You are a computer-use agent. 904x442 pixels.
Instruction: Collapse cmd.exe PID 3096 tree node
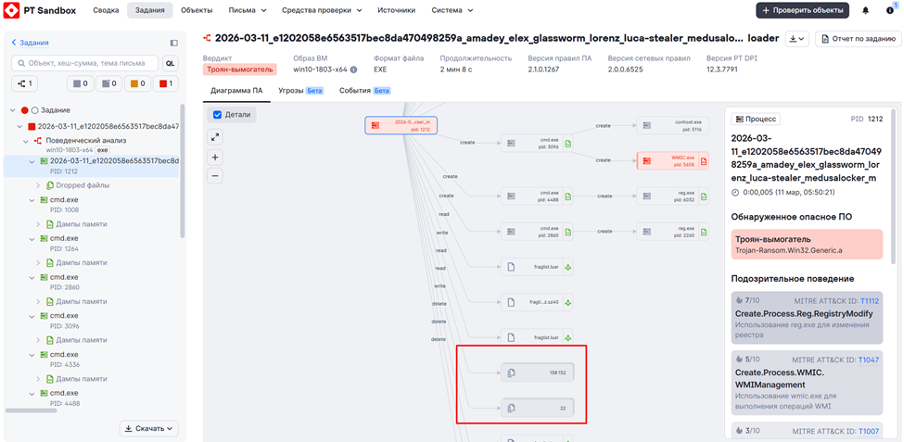click(x=32, y=316)
